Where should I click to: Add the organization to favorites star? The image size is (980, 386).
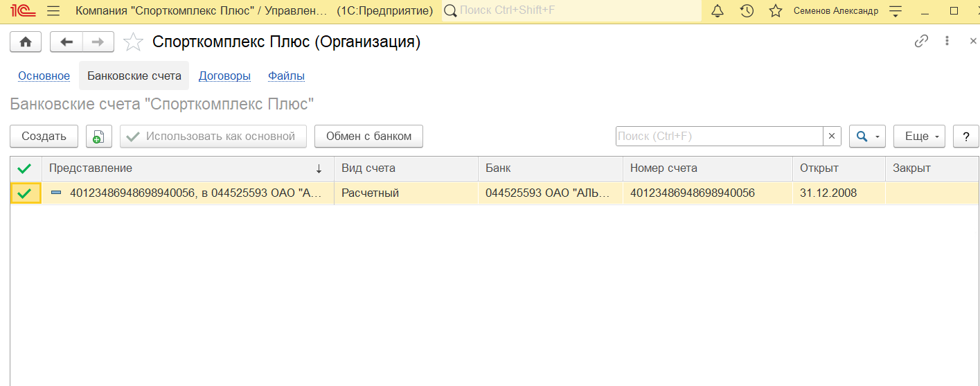132,42
